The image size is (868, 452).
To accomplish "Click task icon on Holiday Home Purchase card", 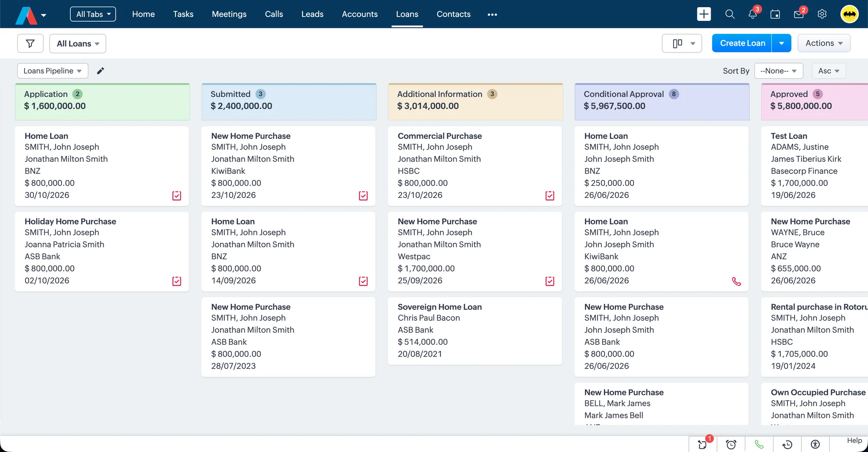I will tap(177, 281).
